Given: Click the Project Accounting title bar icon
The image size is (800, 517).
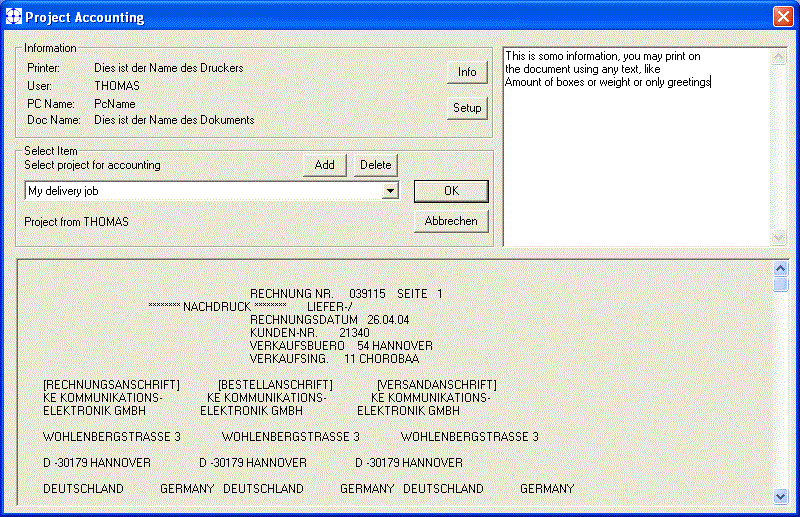Looking at the screenshot, I should tap(14, 17).
